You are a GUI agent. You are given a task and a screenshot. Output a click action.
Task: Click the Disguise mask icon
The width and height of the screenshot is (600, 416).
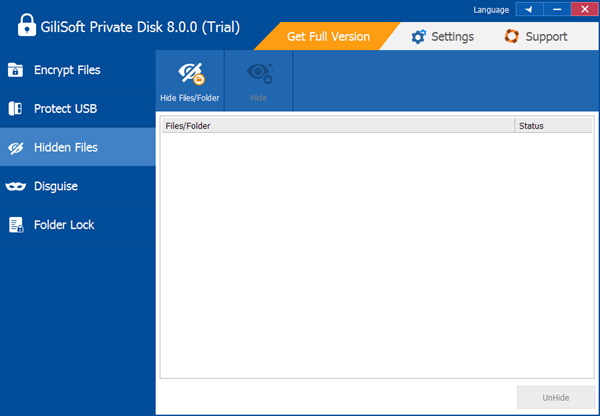coord(16,186)
